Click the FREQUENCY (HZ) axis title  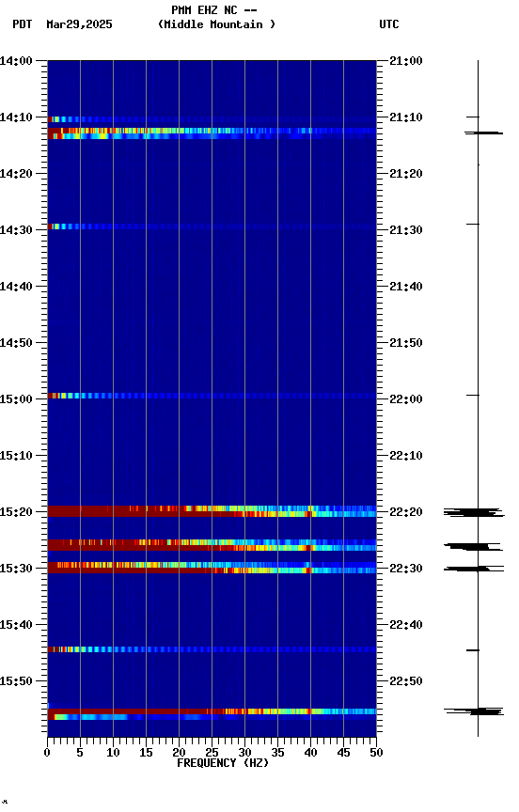pyautogui.click(x=223, y=763)
